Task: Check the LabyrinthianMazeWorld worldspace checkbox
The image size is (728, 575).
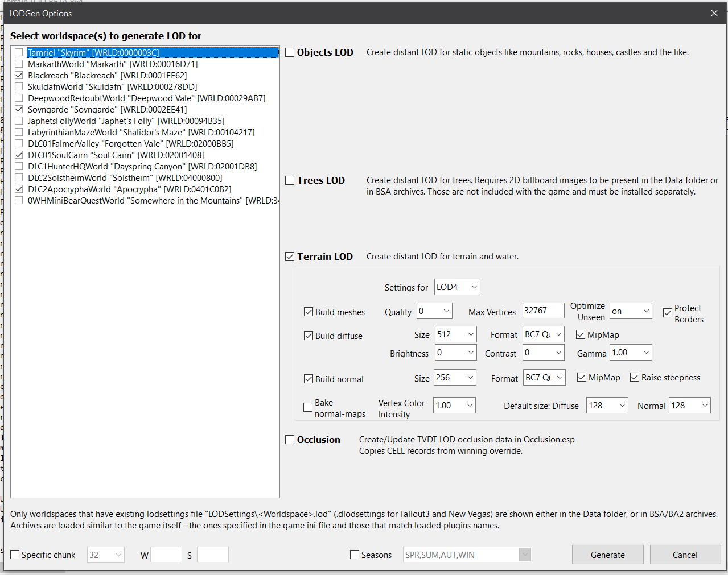Action: point(19,132)
